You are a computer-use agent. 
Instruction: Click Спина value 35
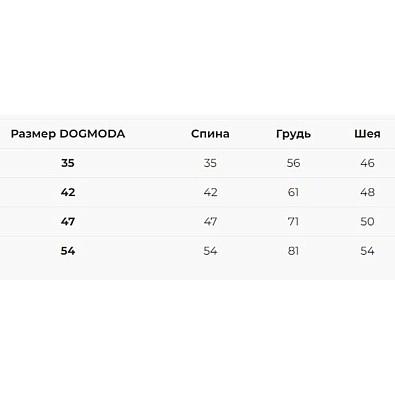click(x=210, y=163)
